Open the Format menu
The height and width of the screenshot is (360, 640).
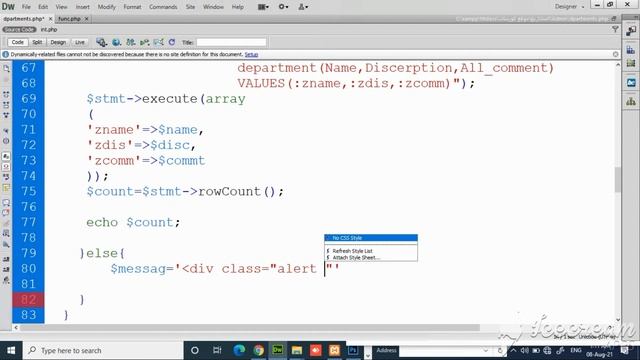[x=132, y=7]
